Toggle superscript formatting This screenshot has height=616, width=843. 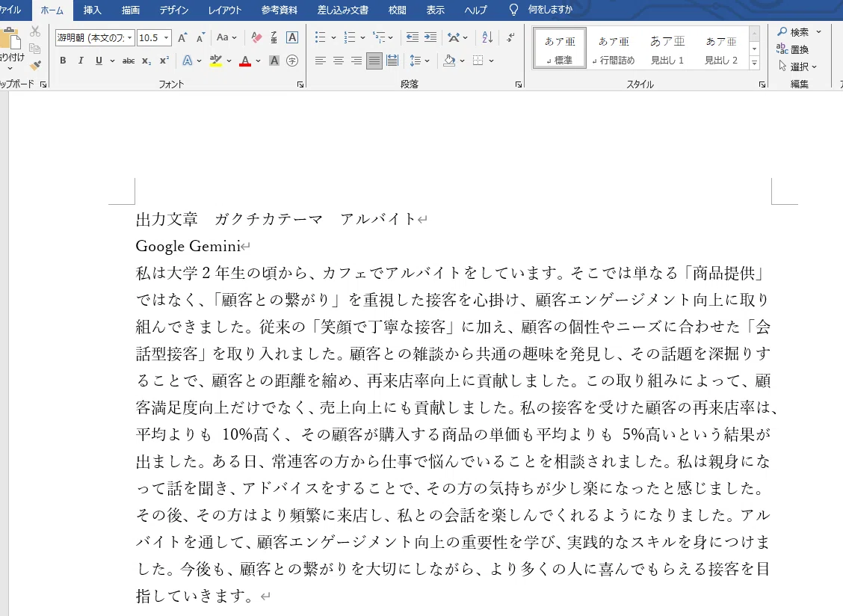point(164,61)
